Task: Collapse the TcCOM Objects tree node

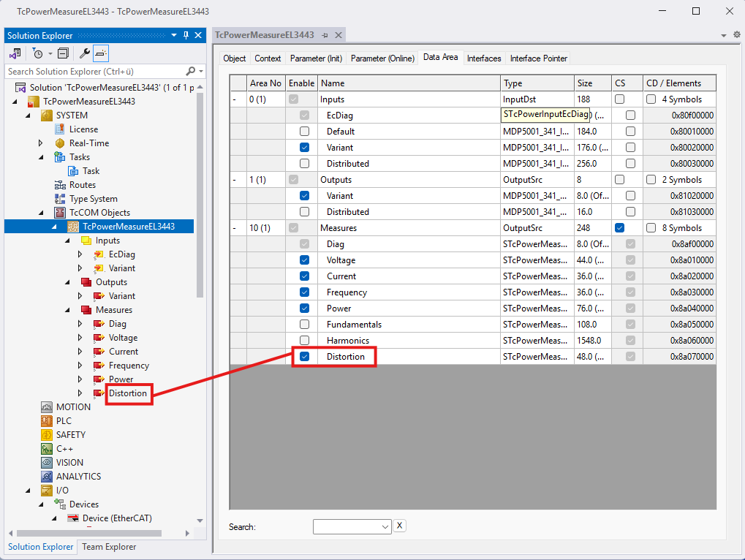Action: 42,213
